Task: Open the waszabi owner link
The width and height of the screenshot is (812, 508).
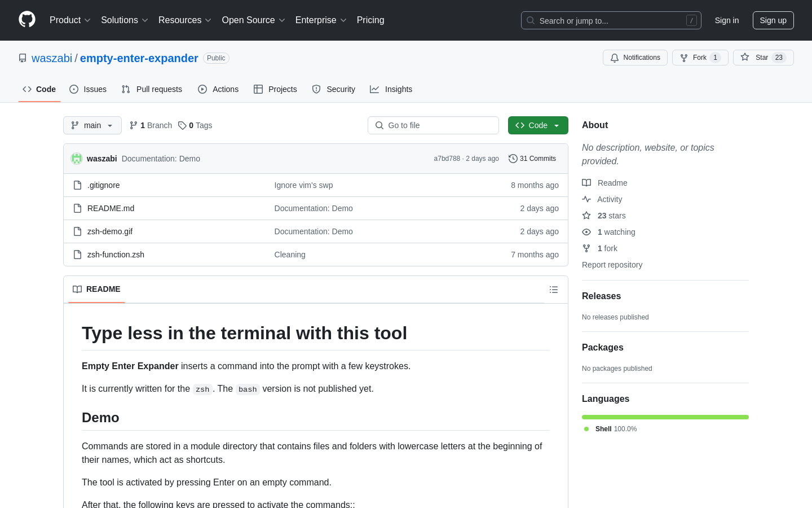Action: point(52,58)
